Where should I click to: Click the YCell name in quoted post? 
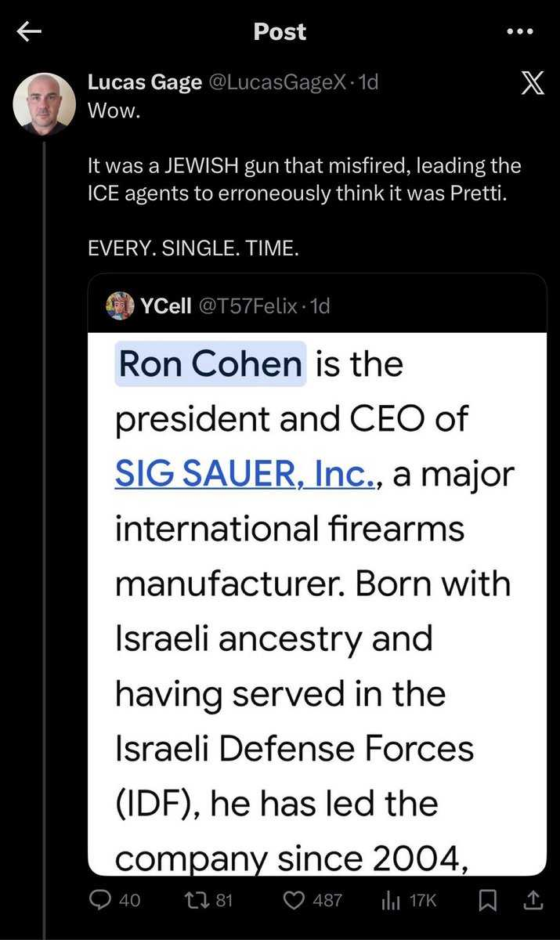tap(166, 306)
